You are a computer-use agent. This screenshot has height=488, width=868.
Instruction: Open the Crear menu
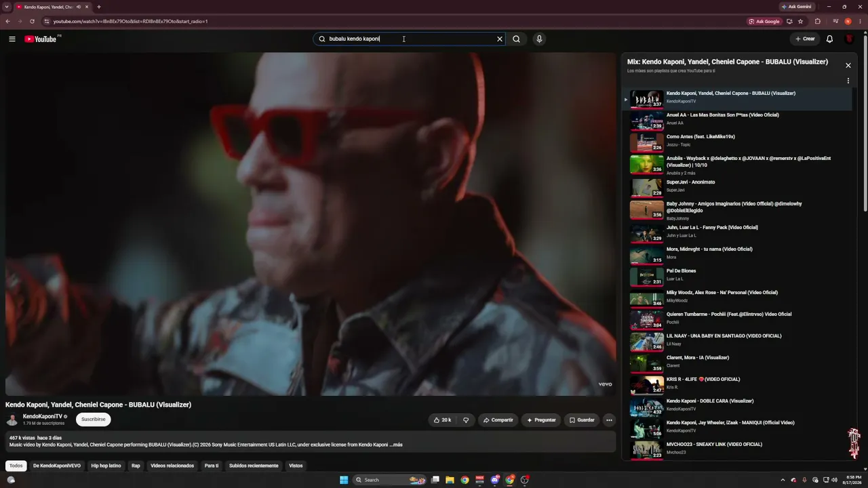805,39
